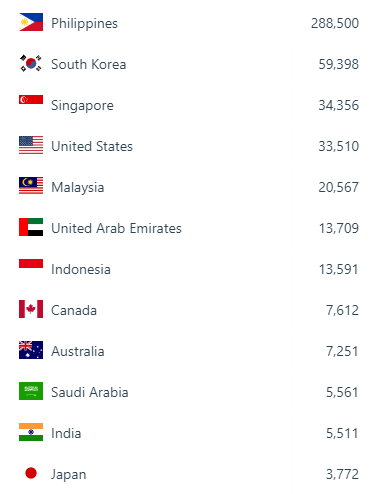Image resolution: width=382 pixels, height=494 pixels.
Task: Click the United Arab Emirates flag
Action: pos(31,227)
